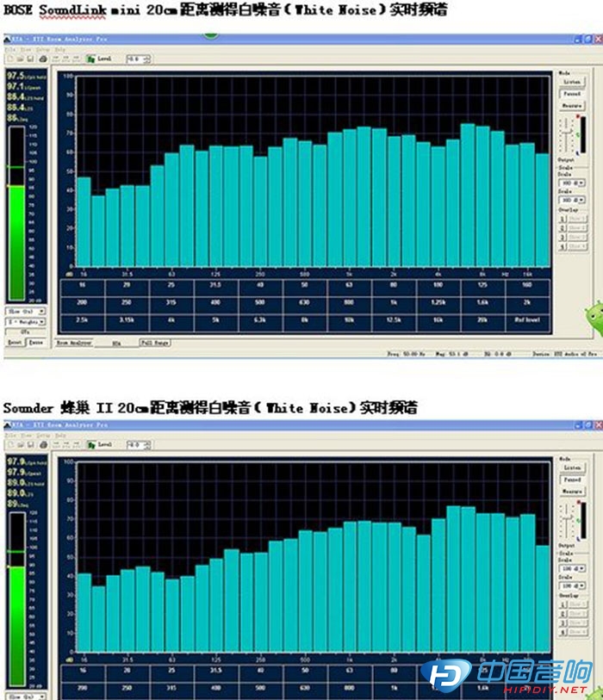The image size is (603, 700).
Task: Open the Slow response dropdown in top window
Action: 24,310
